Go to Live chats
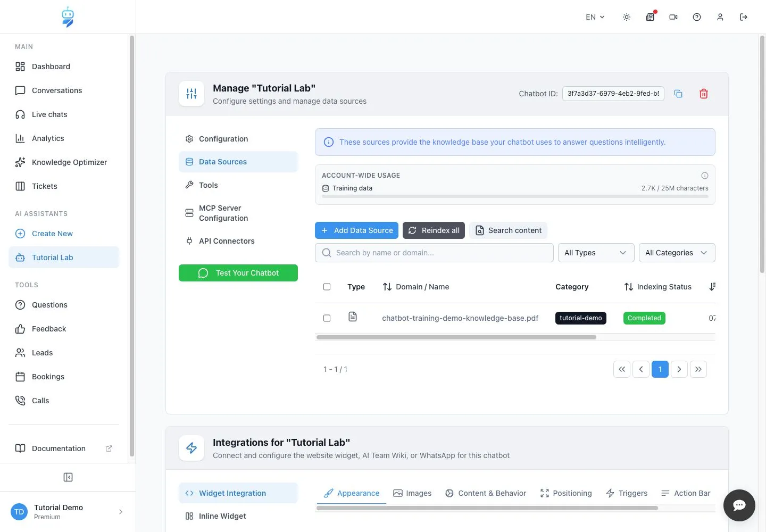 coord(64,114)
